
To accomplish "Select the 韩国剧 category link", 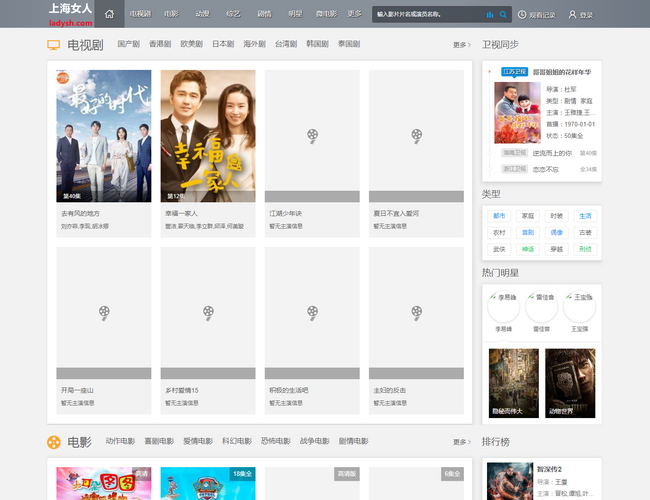I will coord(318,45).
